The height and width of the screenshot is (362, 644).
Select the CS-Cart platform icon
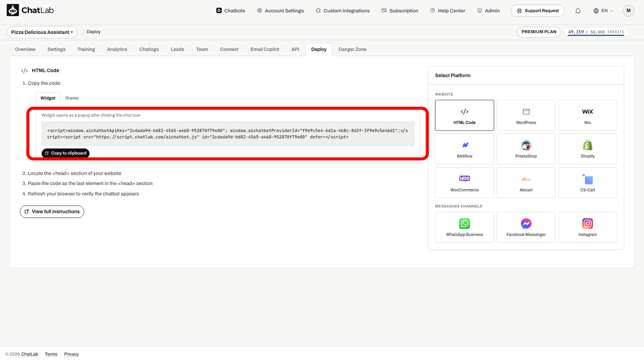point(588,179)
